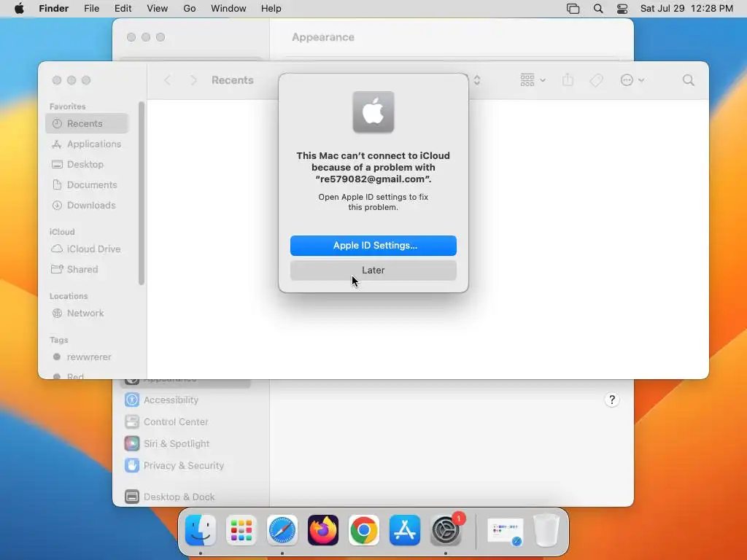The image size is (747, 560).
Task: Click the Finder sidebar scrollbar
Action: coord(141,193)
